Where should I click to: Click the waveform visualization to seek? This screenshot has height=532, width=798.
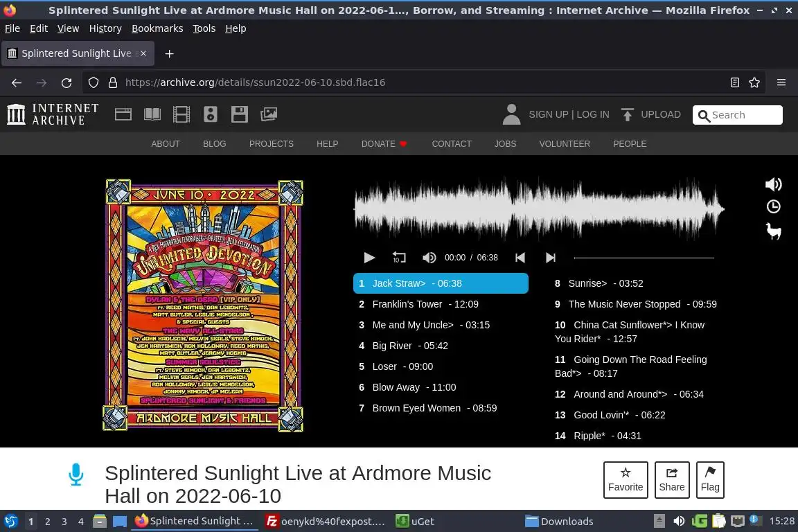(539, 209)
